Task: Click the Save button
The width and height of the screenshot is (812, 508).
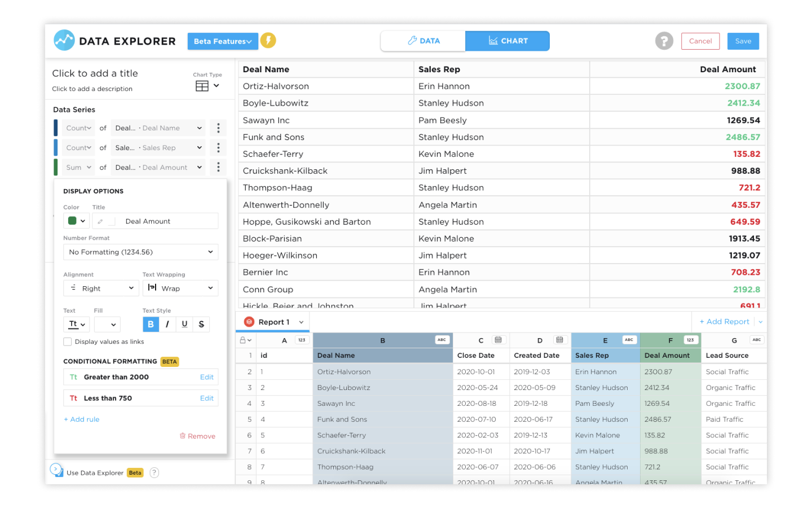Action: click(x=743, y=41)
